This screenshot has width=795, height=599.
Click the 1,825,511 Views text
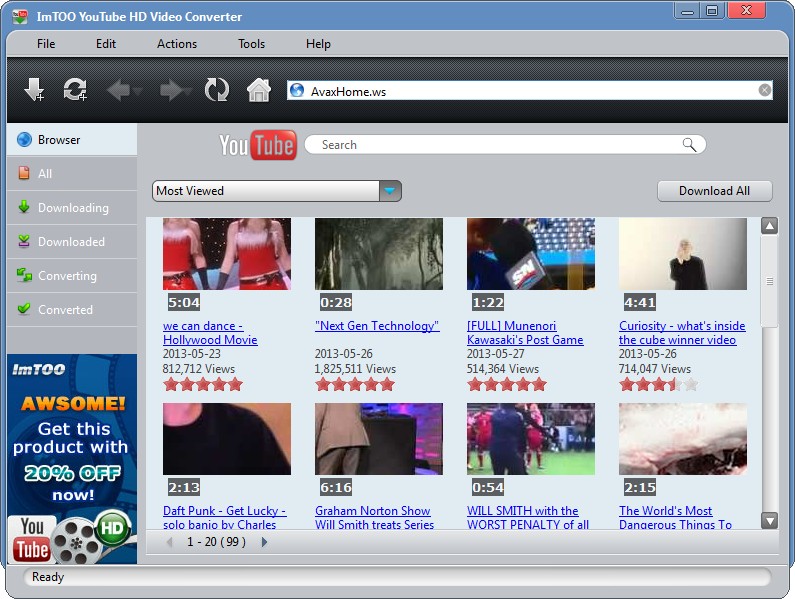pos(355,369)
